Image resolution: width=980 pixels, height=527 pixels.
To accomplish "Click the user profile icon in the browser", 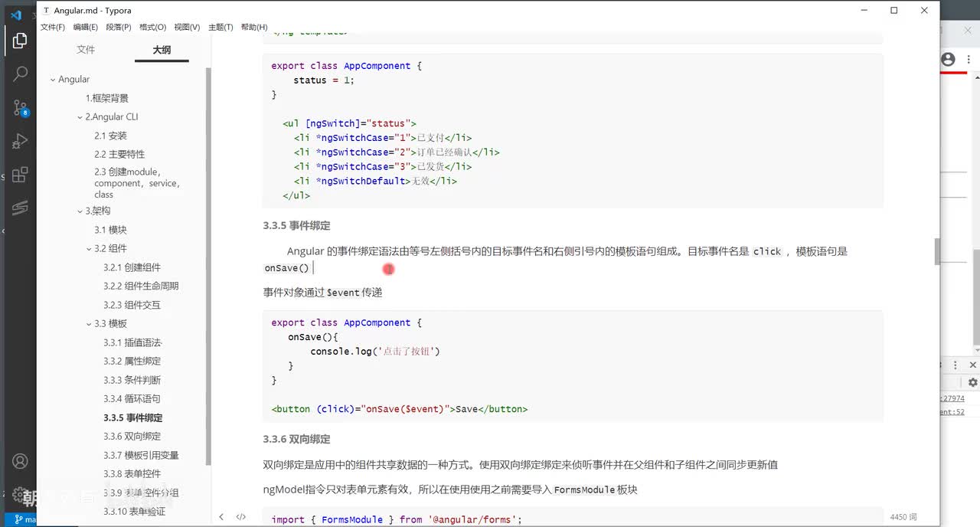I will coord(948,59).
